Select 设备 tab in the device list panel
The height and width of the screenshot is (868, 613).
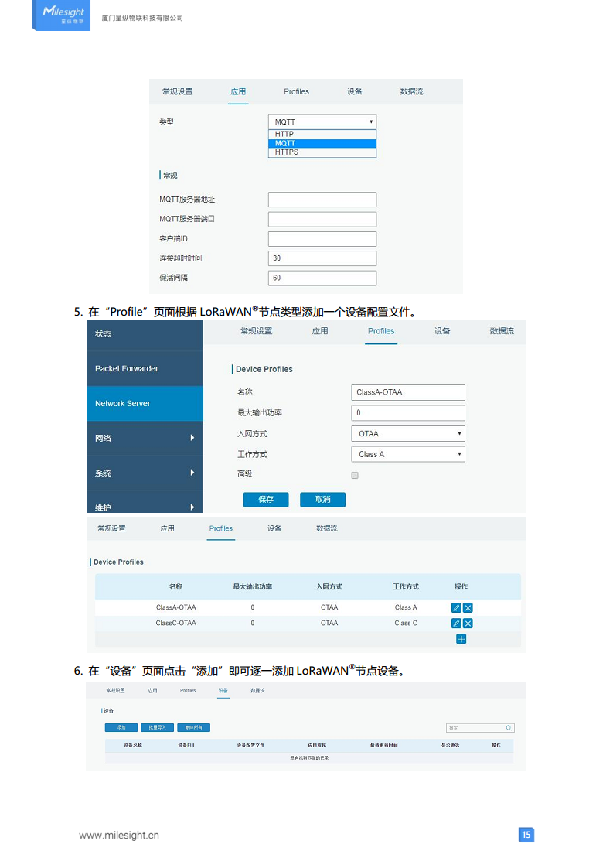[x=223, y=691]
